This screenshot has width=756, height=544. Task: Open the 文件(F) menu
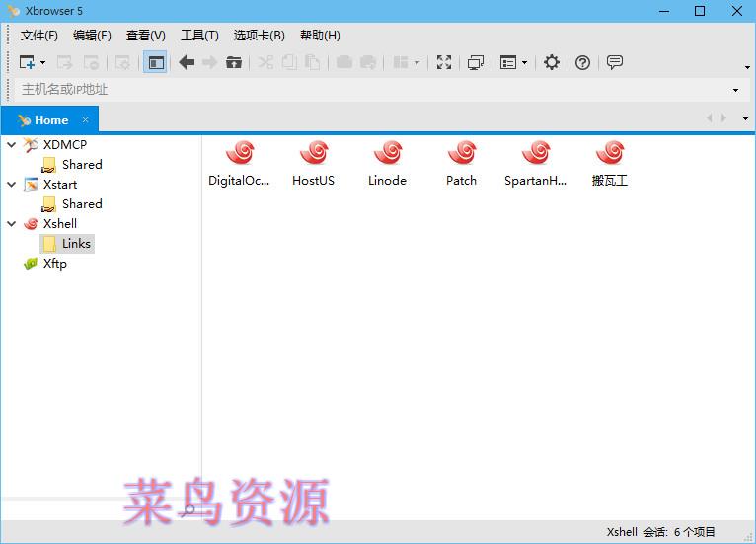(39, 36)
